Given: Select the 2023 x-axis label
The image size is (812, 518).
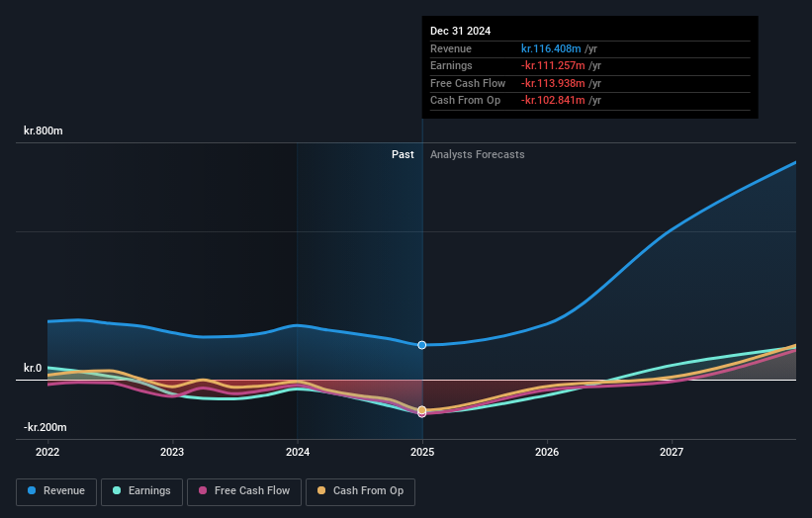Looking at the screenshot, I should 172,452.
